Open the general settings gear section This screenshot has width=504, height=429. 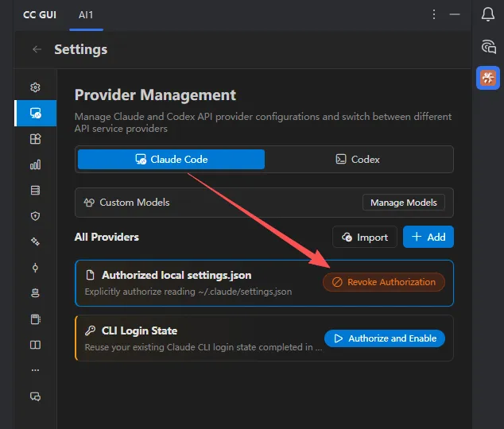35,87
